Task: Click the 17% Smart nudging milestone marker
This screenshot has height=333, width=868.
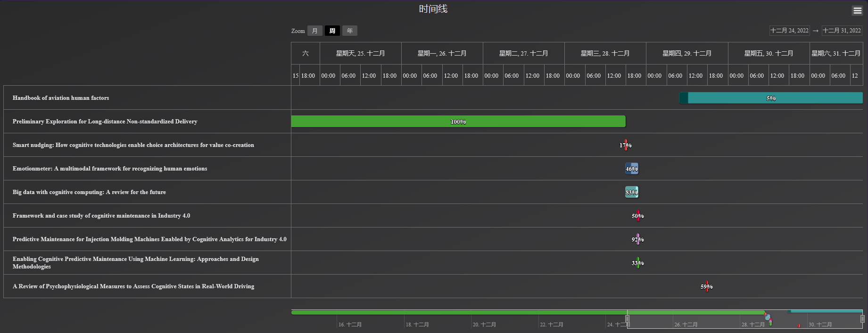Action: (x=626, y=145)
